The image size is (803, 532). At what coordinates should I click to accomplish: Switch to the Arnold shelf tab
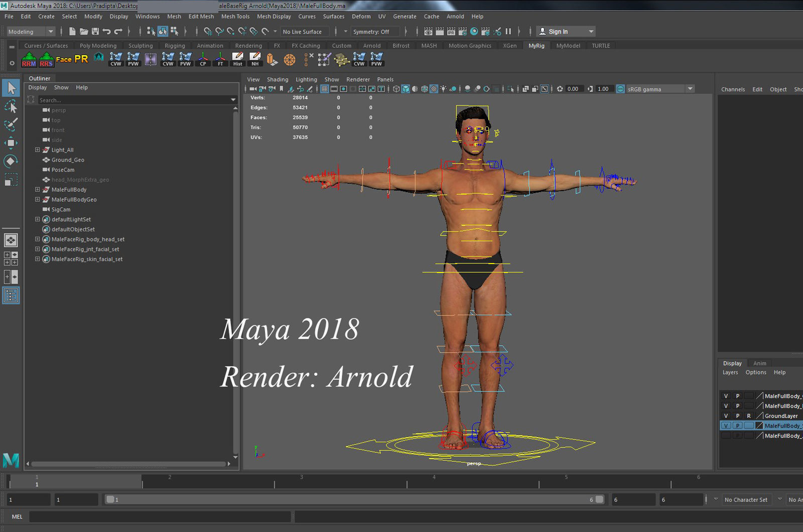pyautogui.click(x=372, y=46)
